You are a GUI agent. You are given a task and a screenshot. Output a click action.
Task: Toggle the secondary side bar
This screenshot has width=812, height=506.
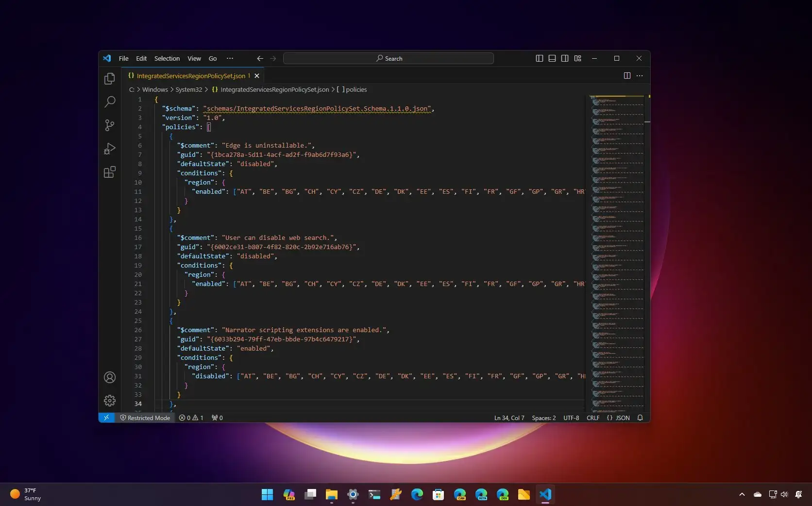(565, 58)
